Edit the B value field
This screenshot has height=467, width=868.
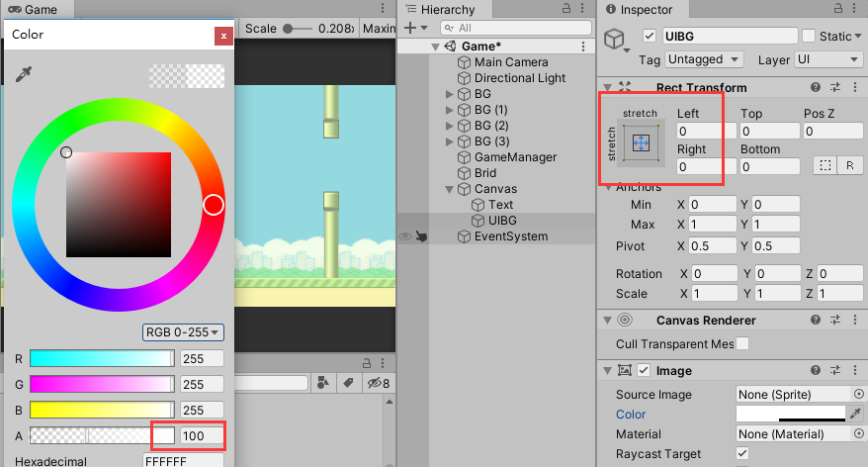click(x=202, y=410)
